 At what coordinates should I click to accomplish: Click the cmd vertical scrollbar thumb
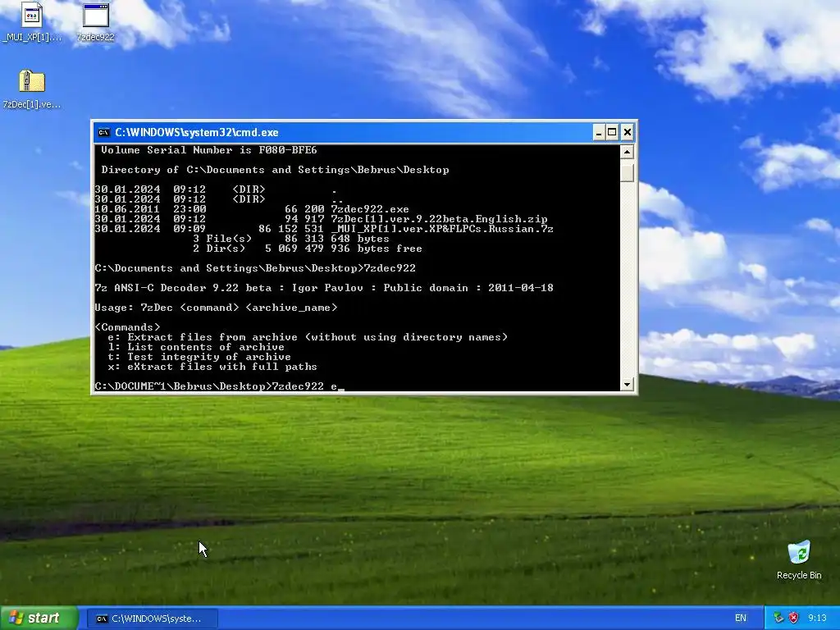627,171
